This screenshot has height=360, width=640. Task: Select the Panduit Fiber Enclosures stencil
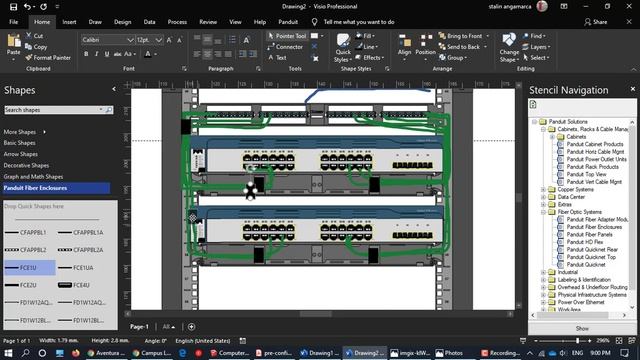point(56,188)
